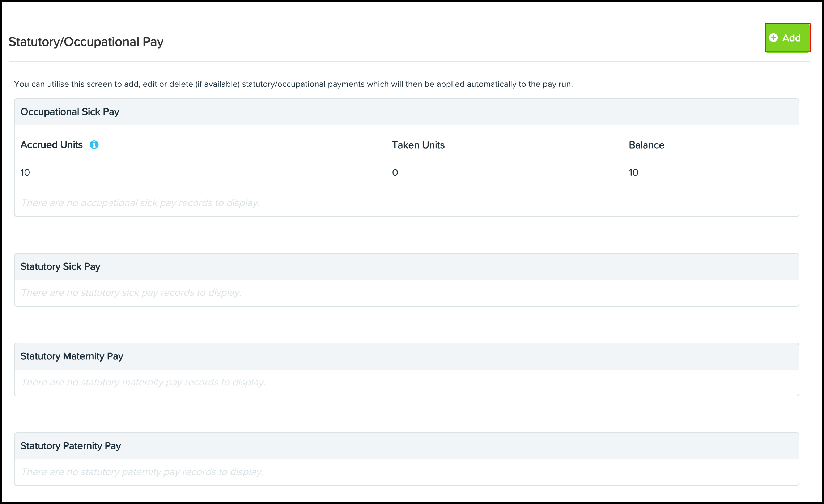Screen dimensions: 824x504
Task: Click the Balance column label
Action: pos(646,145)
